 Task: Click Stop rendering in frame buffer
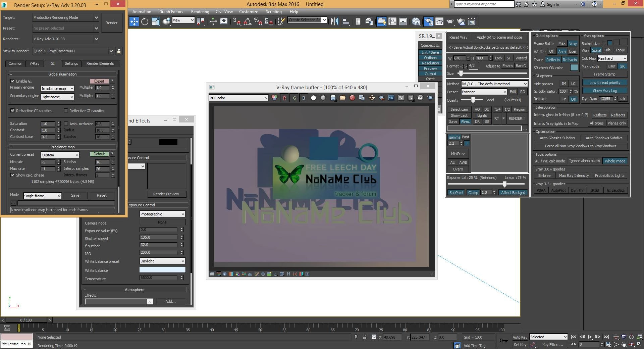tap(420, 98)
